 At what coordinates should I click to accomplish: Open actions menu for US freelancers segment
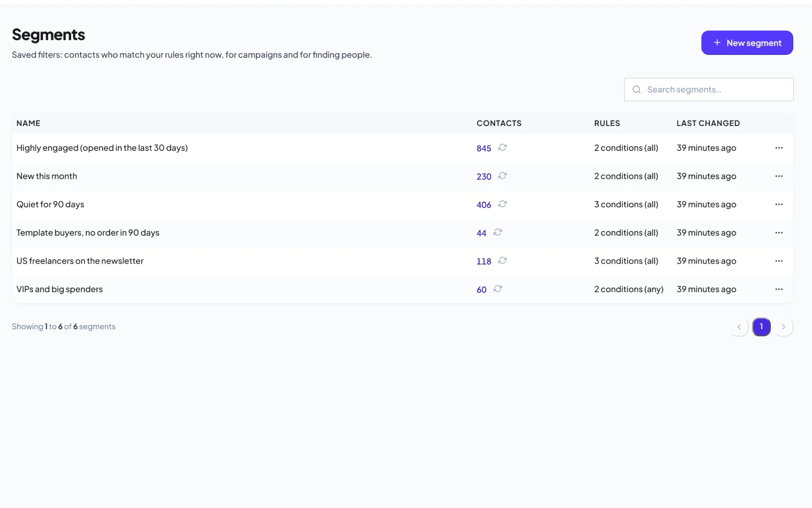pyautogui.click(x=779, y=261)
